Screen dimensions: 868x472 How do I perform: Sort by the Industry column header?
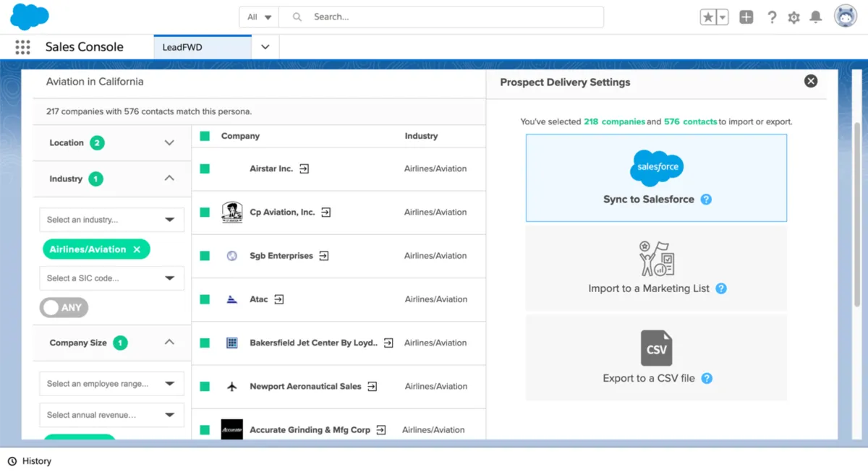coord(421,136)
